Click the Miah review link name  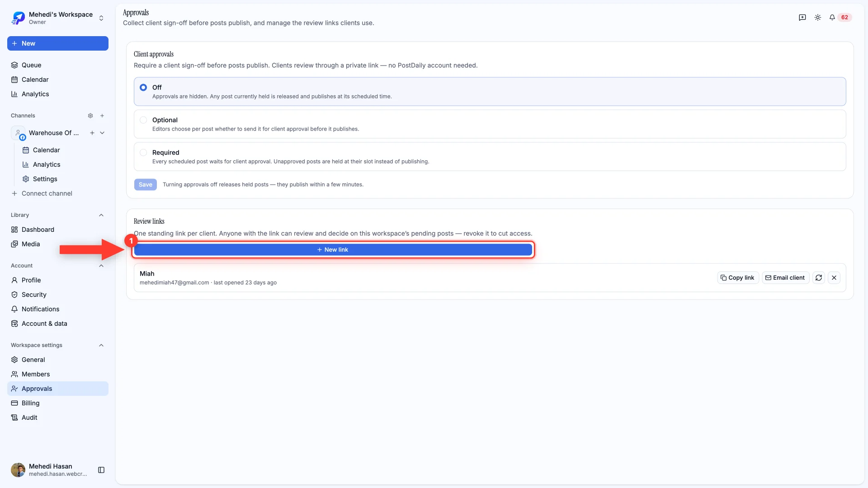coord(147,273)
